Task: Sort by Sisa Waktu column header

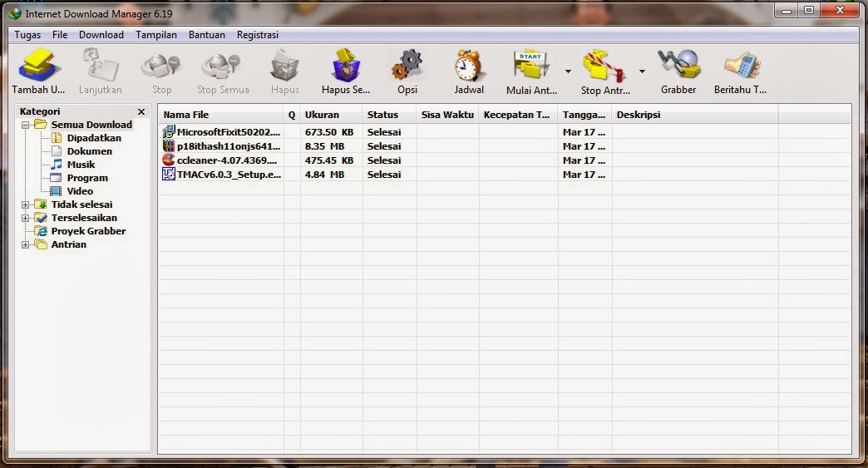Action: pyautogui.click(x=447, y=115)
